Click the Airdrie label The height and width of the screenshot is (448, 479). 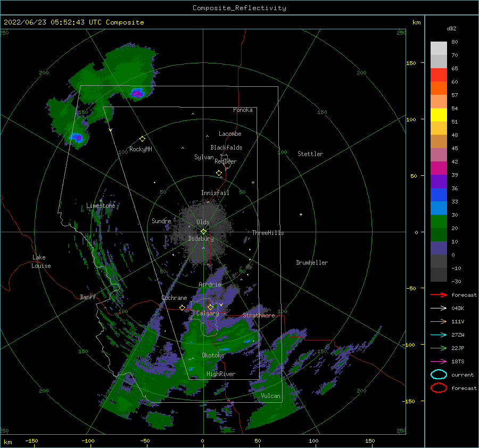pyautogui.click(x=210, y=284)
